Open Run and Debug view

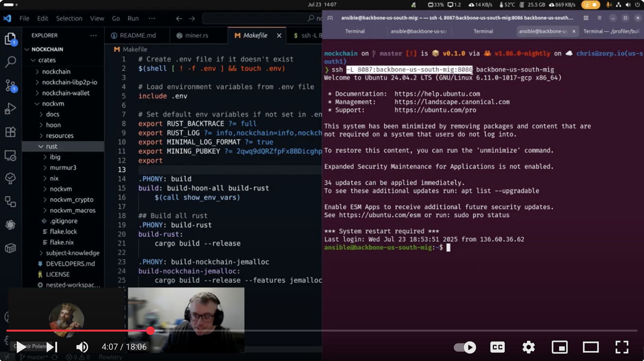10,109
